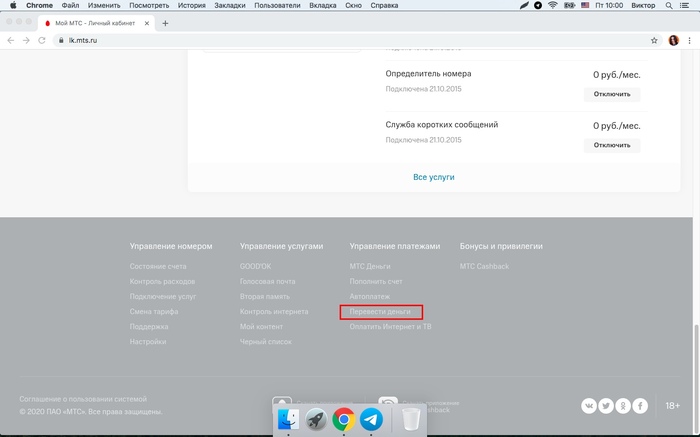Disable the Определитель номера service
700x437 pixels.
click(x=612, y=95)
